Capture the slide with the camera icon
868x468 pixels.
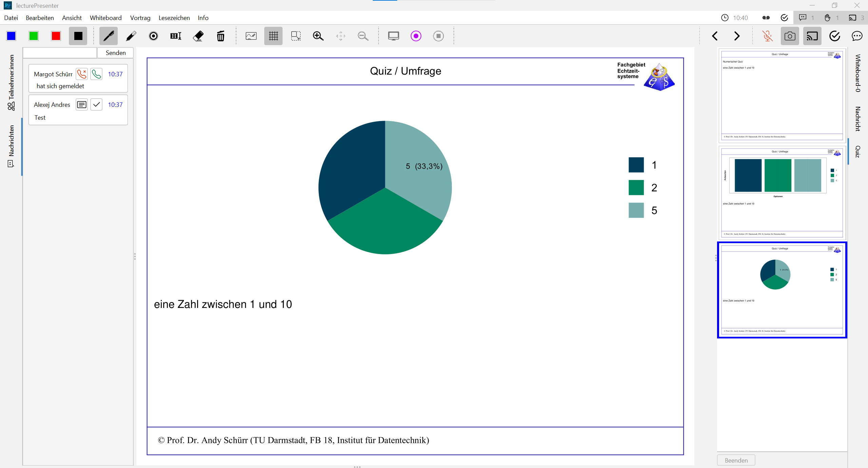(x=790, y=36)
